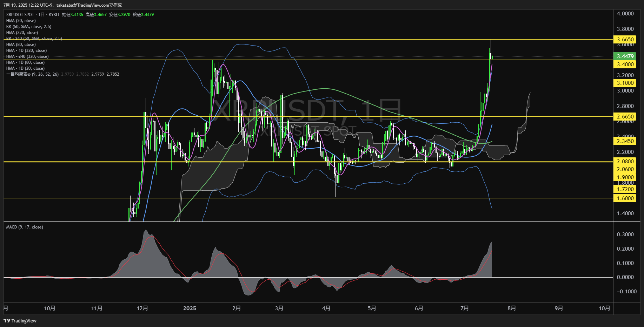Image resolution: width=644 pixels, height=327 pixels.
Task: Click the 11月 time axis label
Action: 97,308
